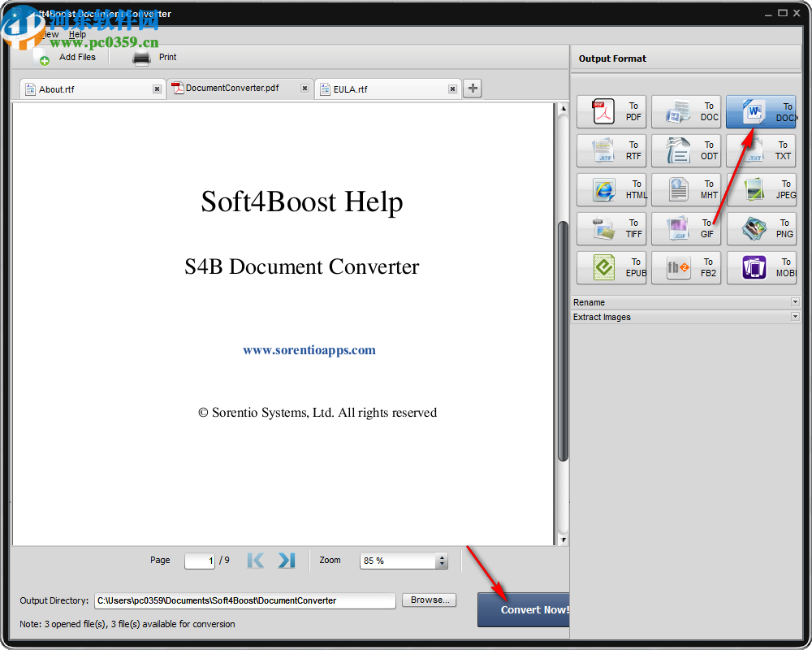The height and width of the screenshot is (650, 812).
Task: Select the To MOBI format icon
Action: 761,267
